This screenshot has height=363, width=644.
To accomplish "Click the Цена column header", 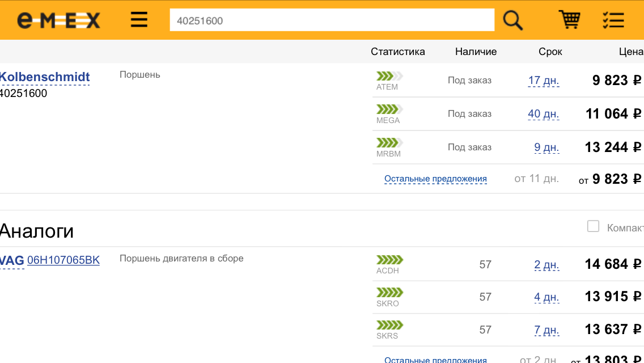I will pyautogui.click(x=631, y=52).
